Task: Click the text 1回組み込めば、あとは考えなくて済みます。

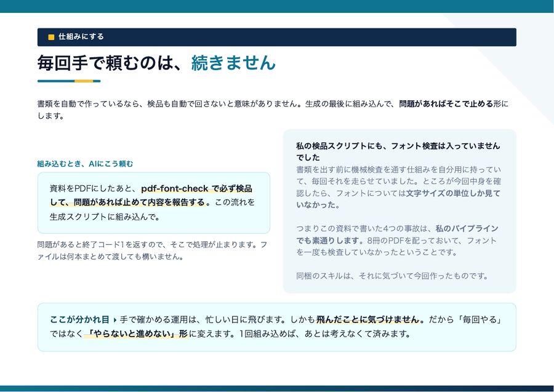Action: [326, 334]
